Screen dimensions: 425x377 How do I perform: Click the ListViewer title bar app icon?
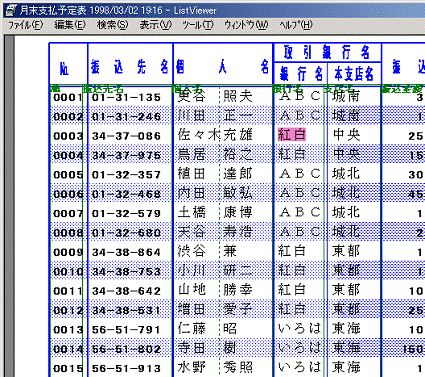[x=11, y=10]
